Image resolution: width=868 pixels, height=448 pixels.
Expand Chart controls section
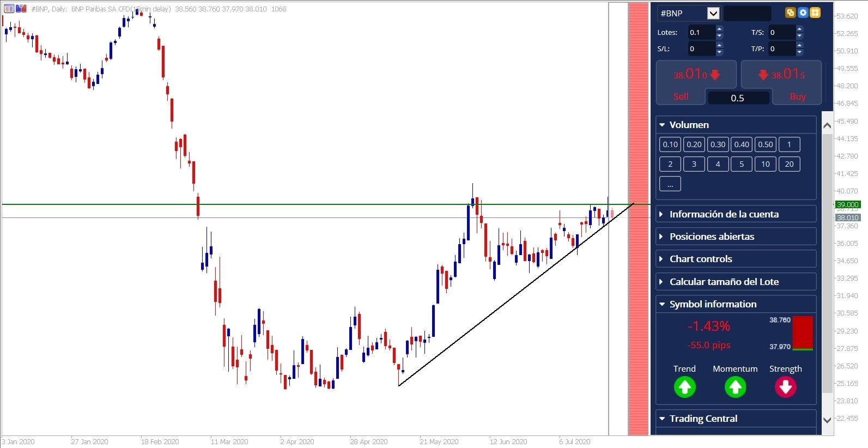tap(736, 259)
